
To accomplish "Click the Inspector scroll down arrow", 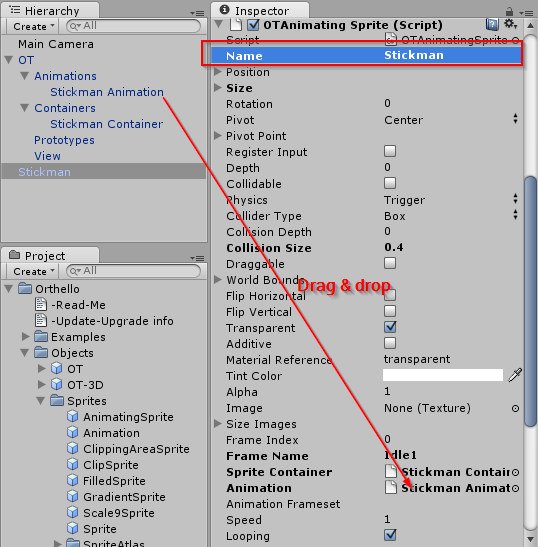I will click(x=530, y=540).
